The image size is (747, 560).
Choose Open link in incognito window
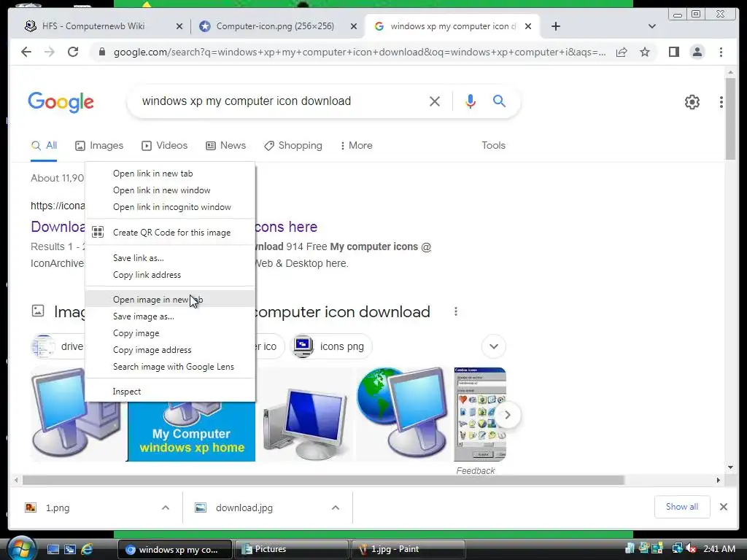[x=170, y=206]
